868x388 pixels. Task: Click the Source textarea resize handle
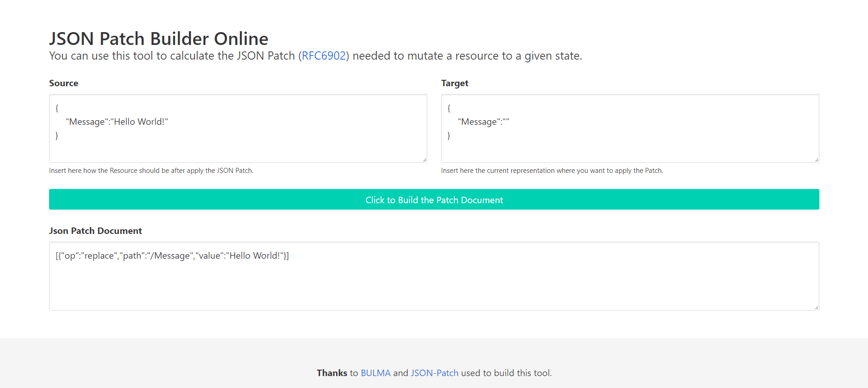coord(425,160)
